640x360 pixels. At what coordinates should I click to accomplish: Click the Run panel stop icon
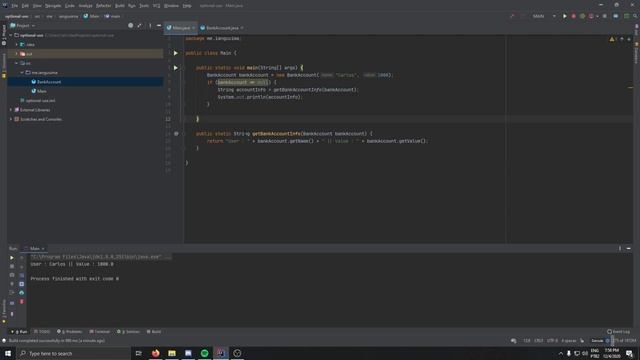tap(12, 266)
